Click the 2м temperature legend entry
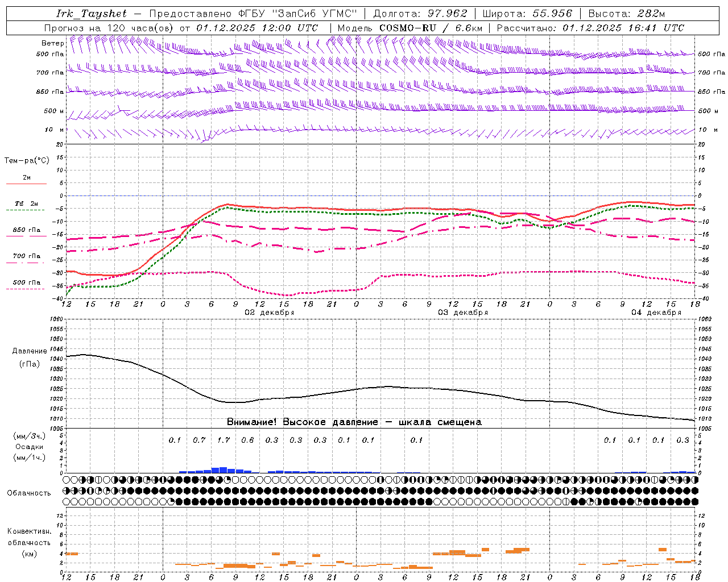728x582 pixels. click(27, 178)
